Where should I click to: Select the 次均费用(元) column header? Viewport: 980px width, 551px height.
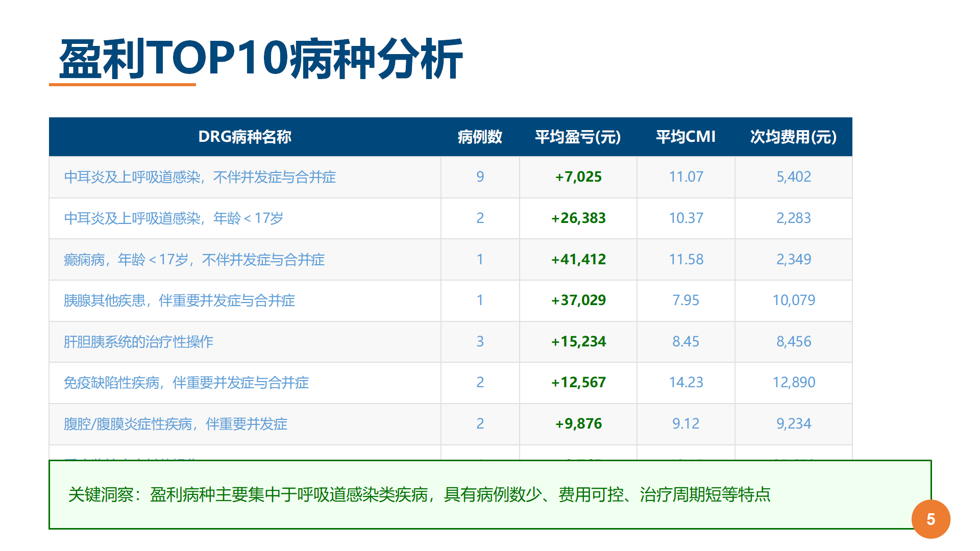coord(793,137)
